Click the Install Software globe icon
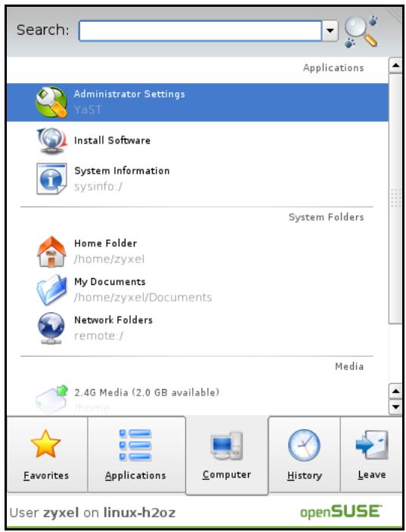Viewport: 406px width, 532px height. pos(51,141)
